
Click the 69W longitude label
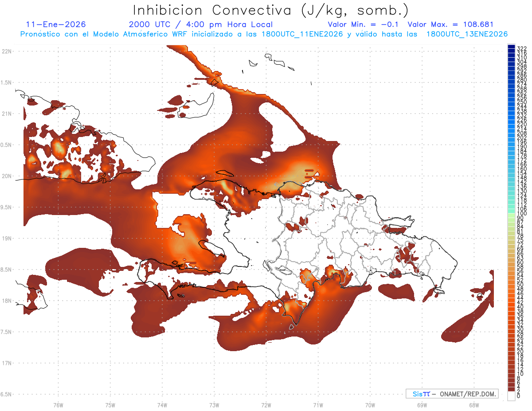click(422, 405)
